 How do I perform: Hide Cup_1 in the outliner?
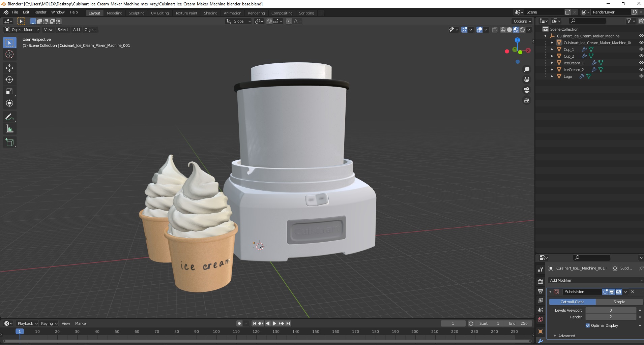641,50
